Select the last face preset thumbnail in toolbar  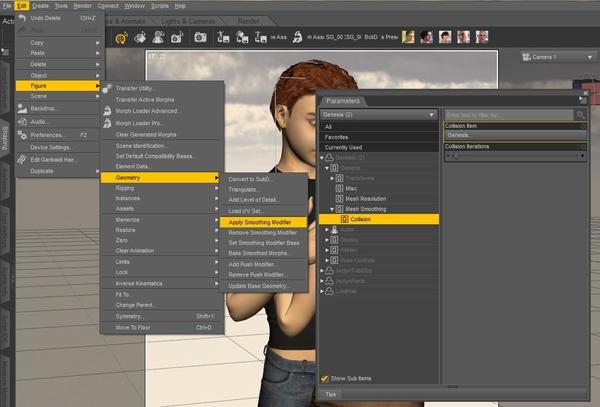tap(482, 37)
